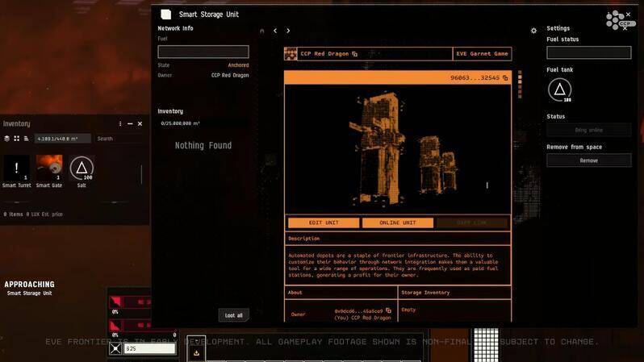Click the Empty text under Storage Inventory
644x362 pixels.
coord(408,310)
